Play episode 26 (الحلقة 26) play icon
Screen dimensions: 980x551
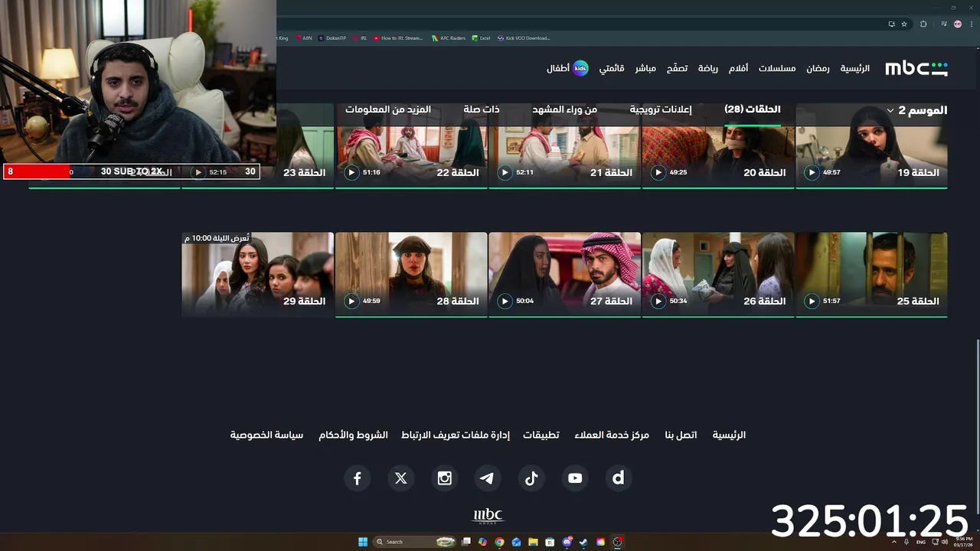coord(658,302)
